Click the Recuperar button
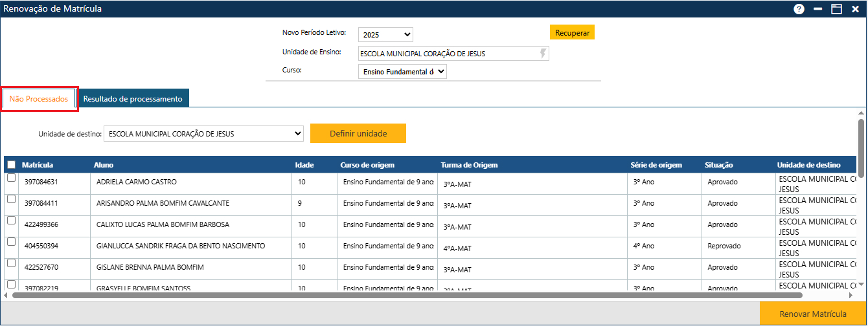Viewport: 868px width, 326px height. 572,32
